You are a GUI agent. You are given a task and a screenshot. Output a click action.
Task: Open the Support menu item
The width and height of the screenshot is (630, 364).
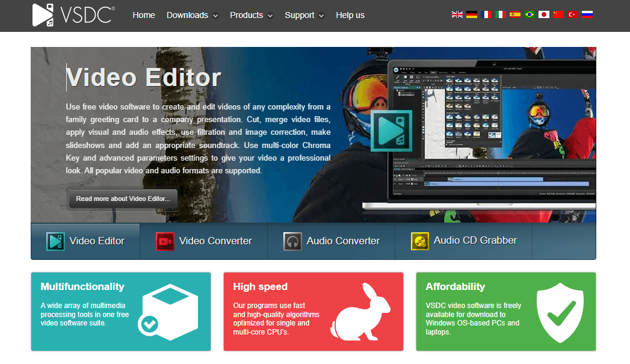299,15
